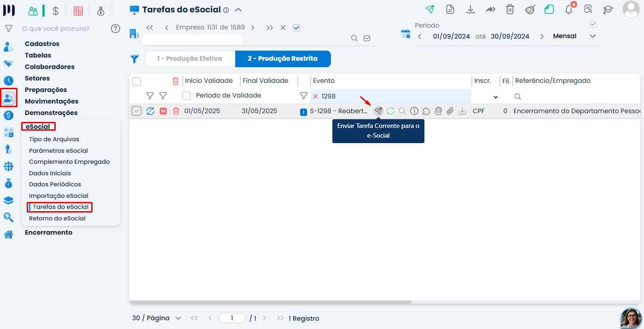Toggle the checkbox above the Mensal dropdown
Screen dimensions: 644x329
click(x=593, y=24)
